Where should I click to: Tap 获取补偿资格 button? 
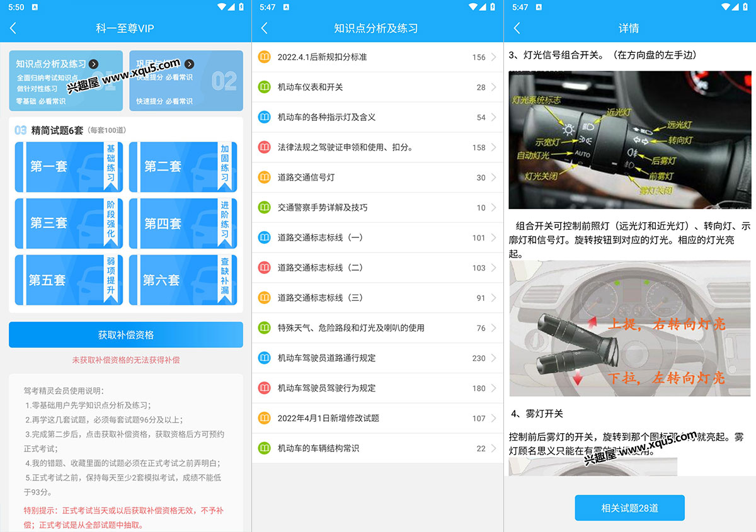click(126, 335)
